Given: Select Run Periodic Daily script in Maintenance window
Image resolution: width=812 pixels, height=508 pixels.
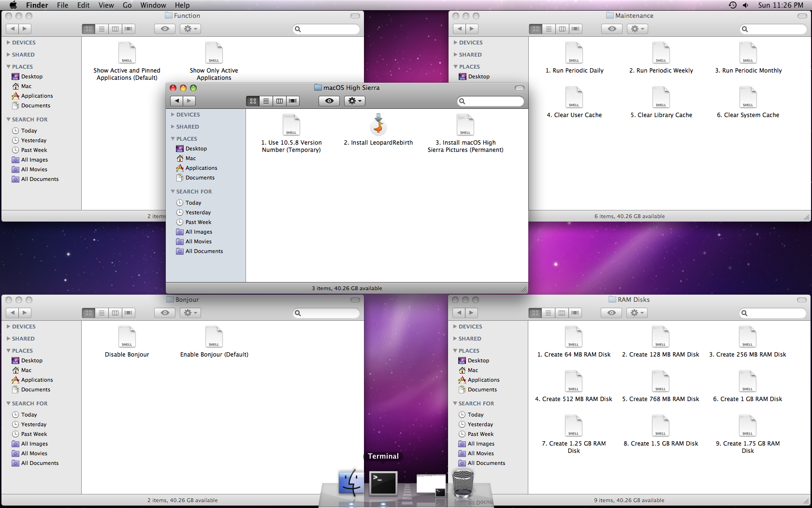Looking at the screenshot, I should (x=574, y=53).
